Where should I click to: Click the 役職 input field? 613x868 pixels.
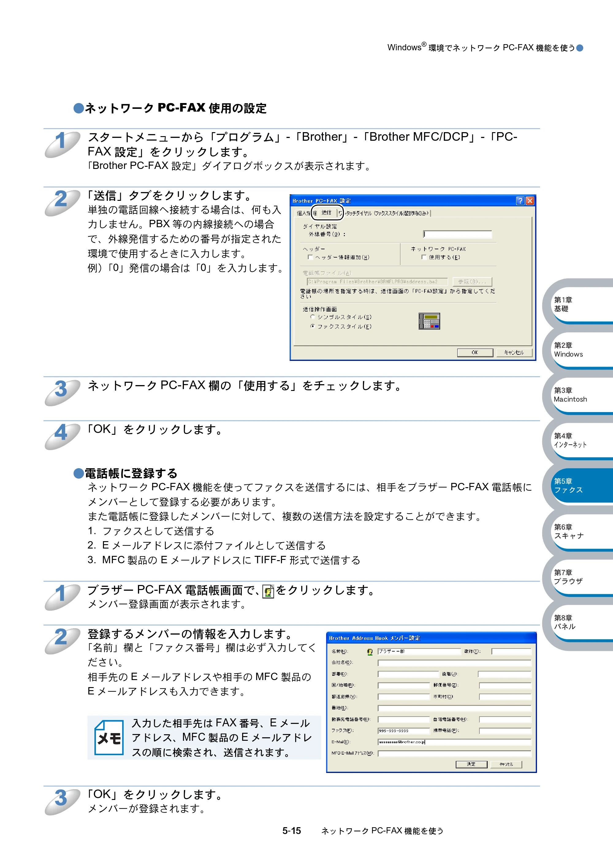click(504, 674)
